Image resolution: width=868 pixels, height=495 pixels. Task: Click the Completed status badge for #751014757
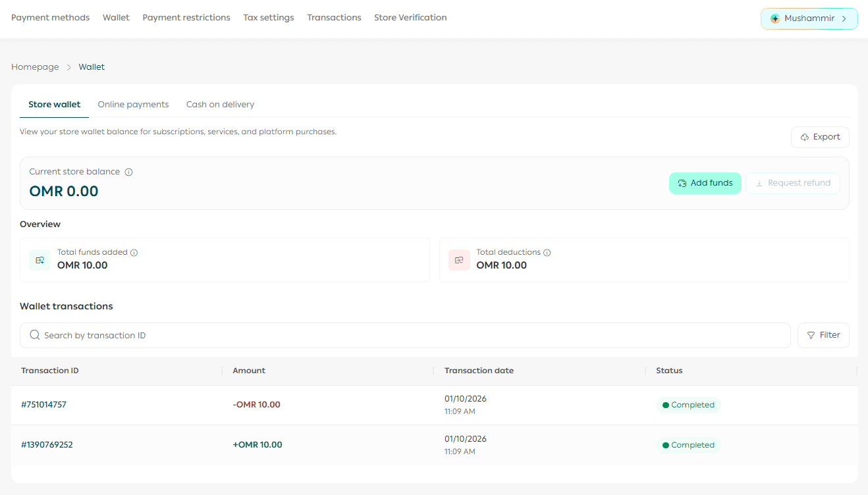tap(688, 405)
